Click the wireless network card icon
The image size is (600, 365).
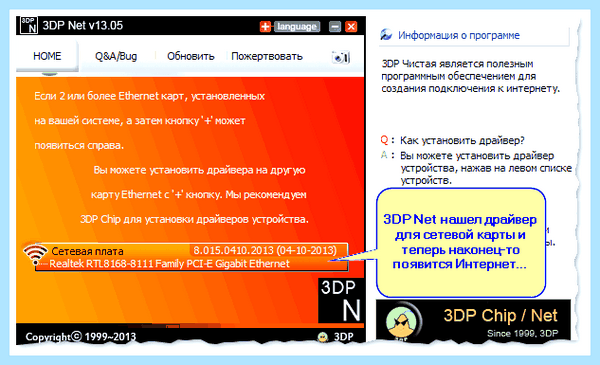pos(35,254)
